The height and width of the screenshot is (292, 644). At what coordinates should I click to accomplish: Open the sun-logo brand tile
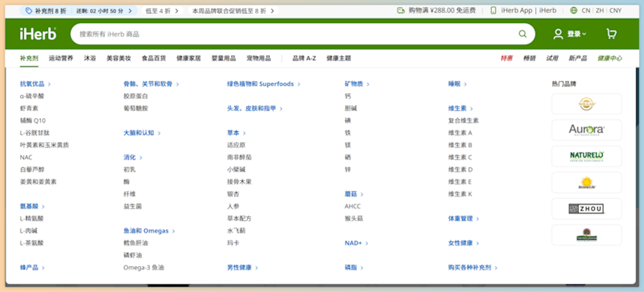pyautogui.click(x=587, y=182)
